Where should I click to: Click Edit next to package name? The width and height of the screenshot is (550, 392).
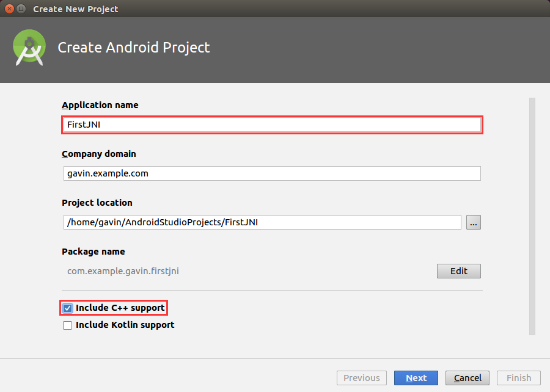459,271
